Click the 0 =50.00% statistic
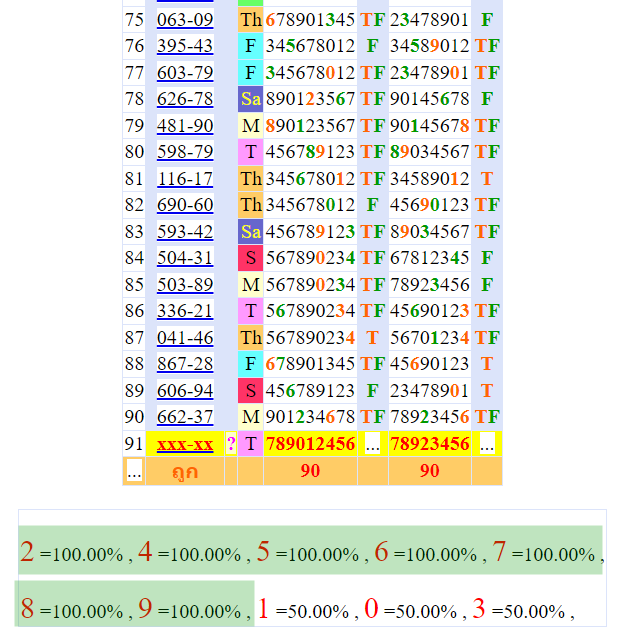This screenshot has height=640, width=627. pos(411,609)
